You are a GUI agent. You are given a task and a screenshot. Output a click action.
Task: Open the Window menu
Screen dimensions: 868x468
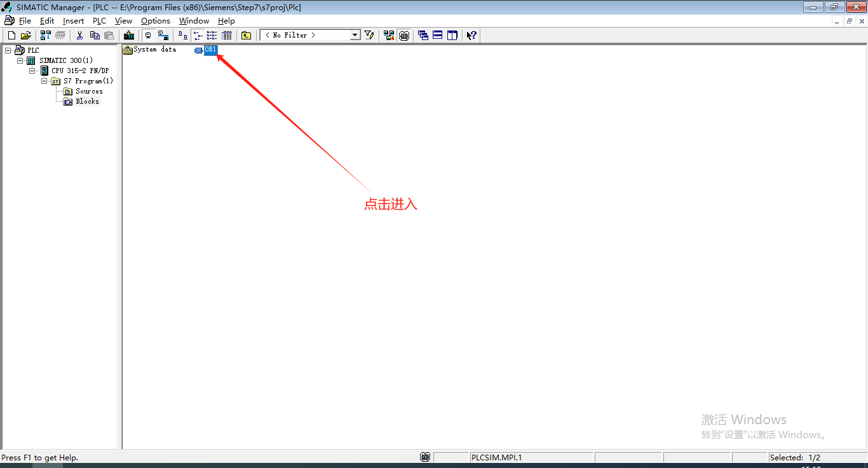[194, 21]
